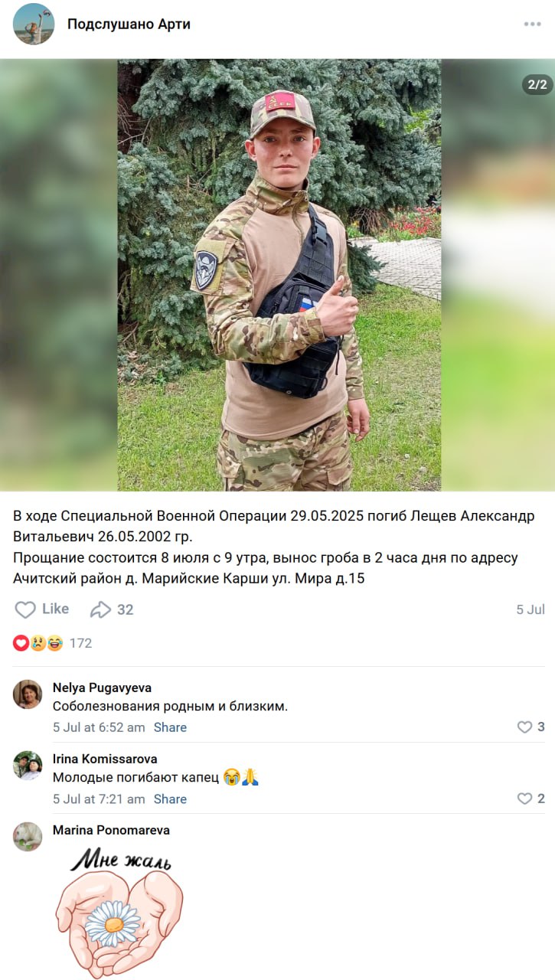Viewport: 555px width, 980px height.
Task: Open the Мне жаль daisy sticker
Action: pyautogui.click(x=119, y=911)
